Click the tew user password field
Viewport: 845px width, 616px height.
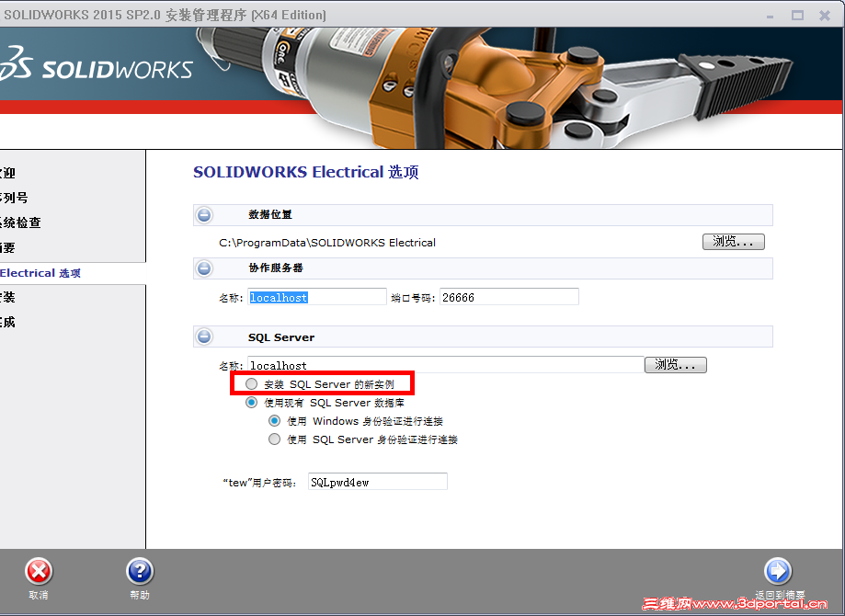coord(378,482)
